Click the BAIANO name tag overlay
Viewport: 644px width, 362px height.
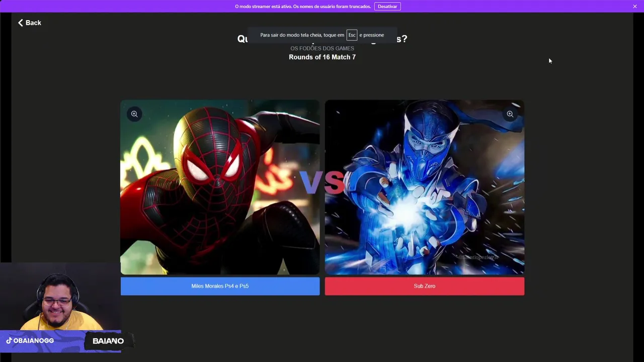tap(108, 341)
